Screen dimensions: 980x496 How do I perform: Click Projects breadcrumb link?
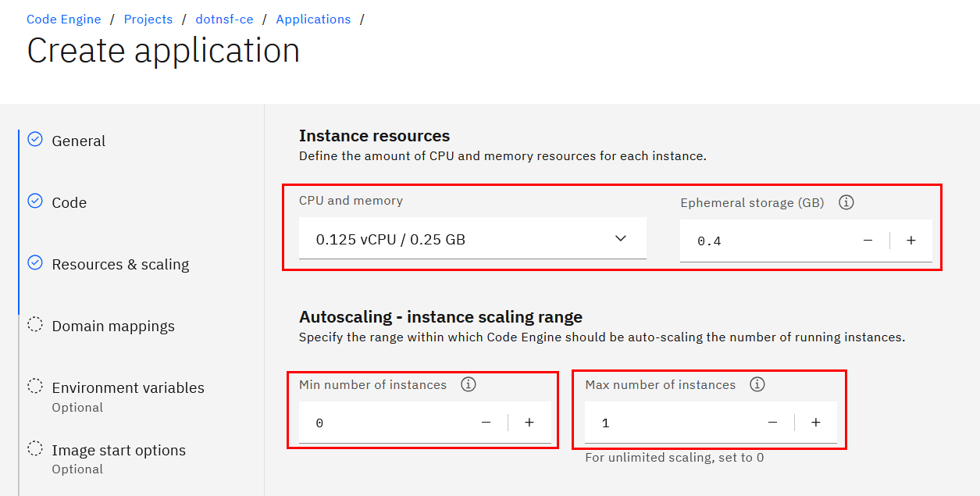coord(148,20)
